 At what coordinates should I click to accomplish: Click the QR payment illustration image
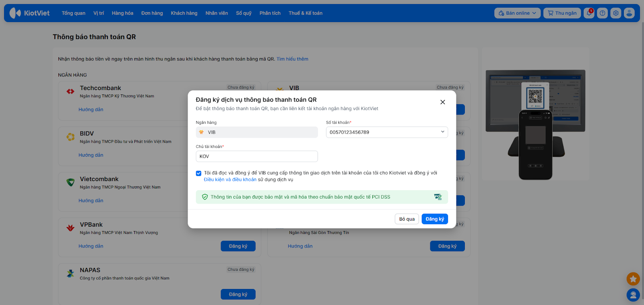pos(535,125)
